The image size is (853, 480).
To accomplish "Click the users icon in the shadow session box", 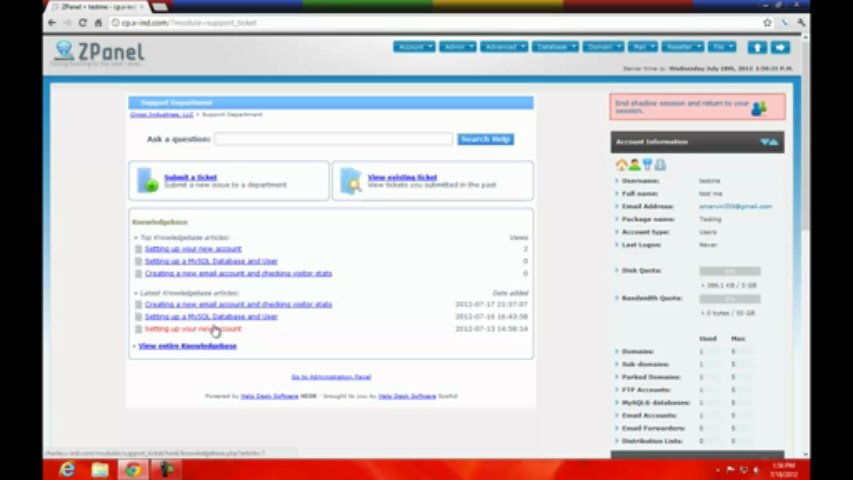I will pyautogui.click(x=759, y=107).
